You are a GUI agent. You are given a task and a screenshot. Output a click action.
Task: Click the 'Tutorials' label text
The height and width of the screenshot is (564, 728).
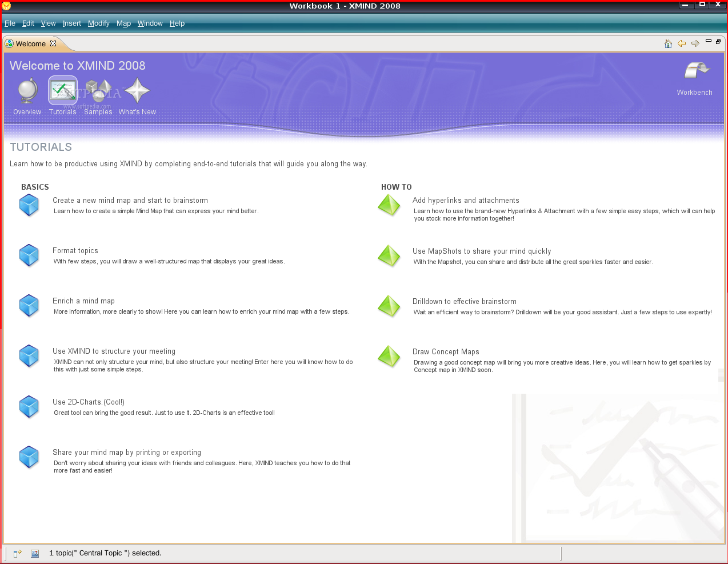63,112
